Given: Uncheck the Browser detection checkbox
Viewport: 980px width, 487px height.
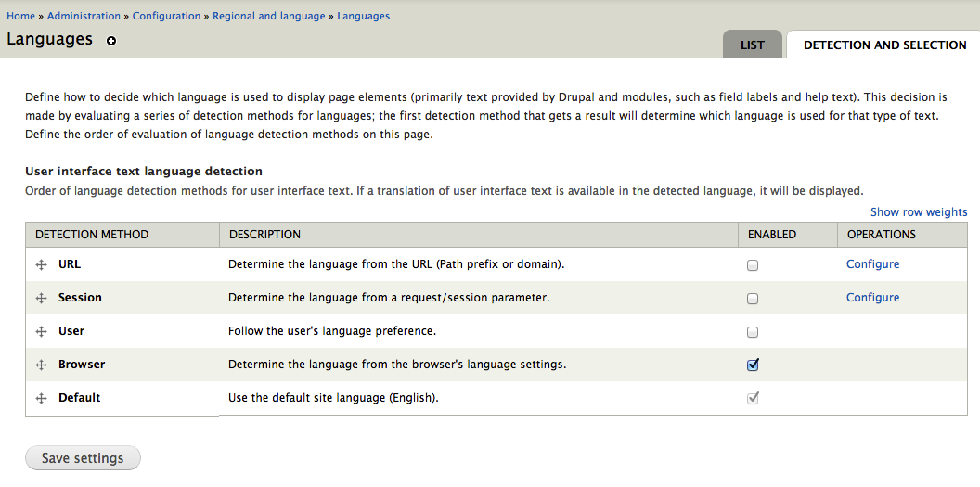Looking at the screenshot, I should (x=753, y=365).
